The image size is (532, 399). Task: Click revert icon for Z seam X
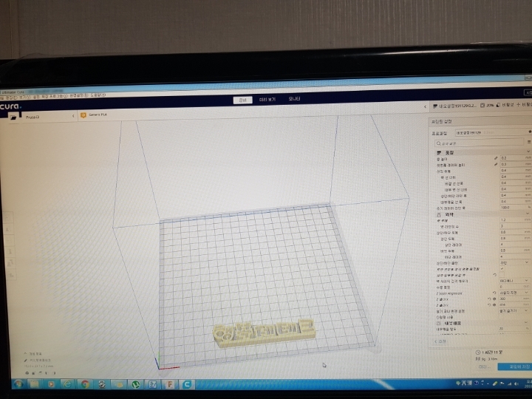tap(489, 299)
